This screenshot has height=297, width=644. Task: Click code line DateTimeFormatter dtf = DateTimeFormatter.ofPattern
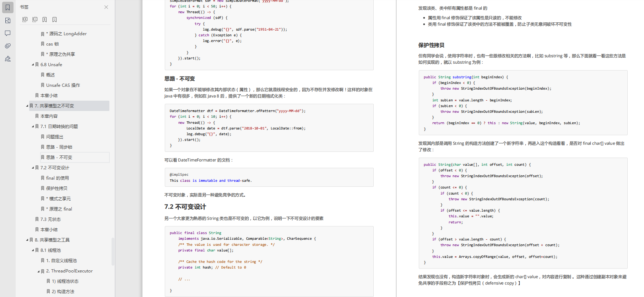[x=238, y=111]
